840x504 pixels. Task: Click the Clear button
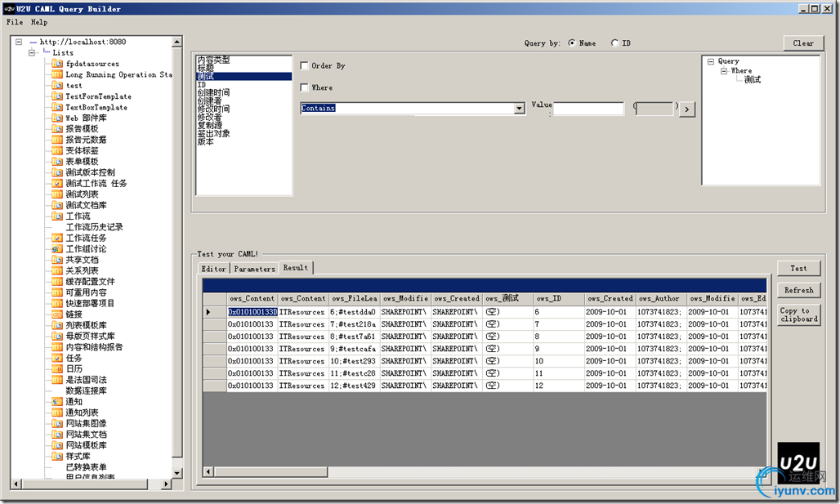tap(803, 42)
